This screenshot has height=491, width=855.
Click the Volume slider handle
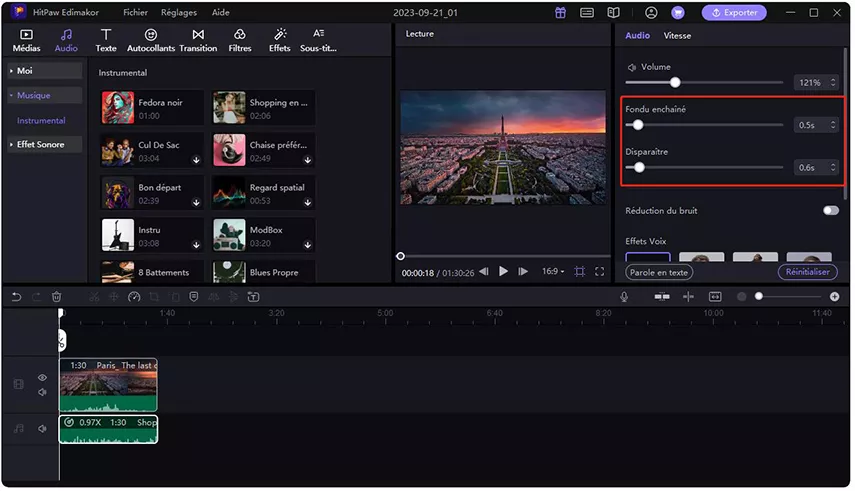675,82
